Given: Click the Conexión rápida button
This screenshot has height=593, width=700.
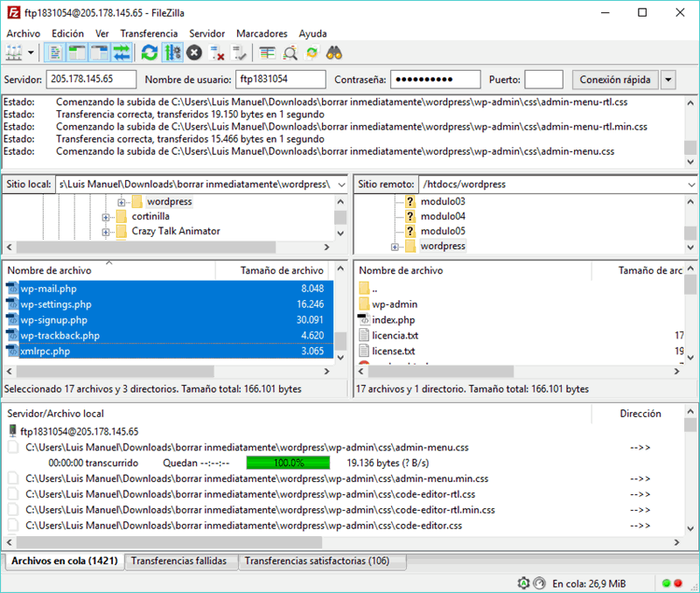Looking at the screenshot, I should tap(615, 80).
